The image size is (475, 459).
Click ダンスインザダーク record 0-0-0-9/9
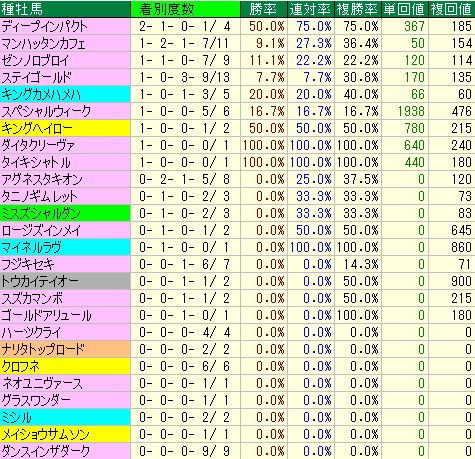point(185,451)
